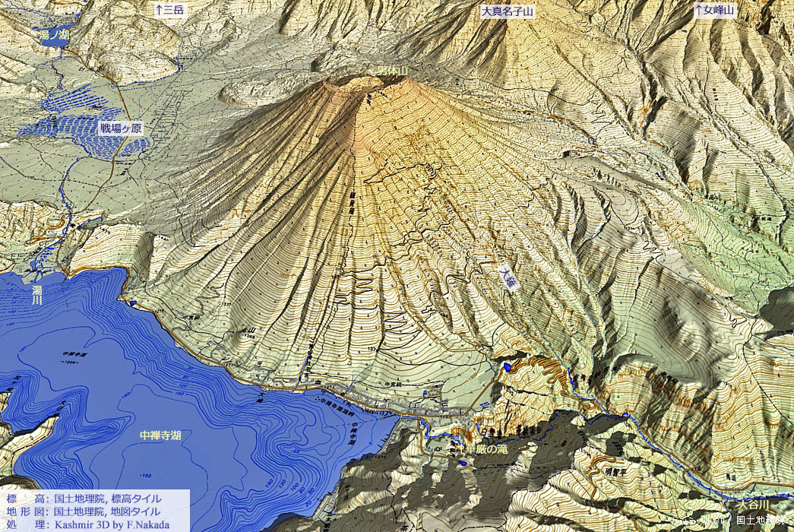Screen dimensions: 794x532
Task: Click the ↑三岳 direction label
Action: [x=170, y=11]
